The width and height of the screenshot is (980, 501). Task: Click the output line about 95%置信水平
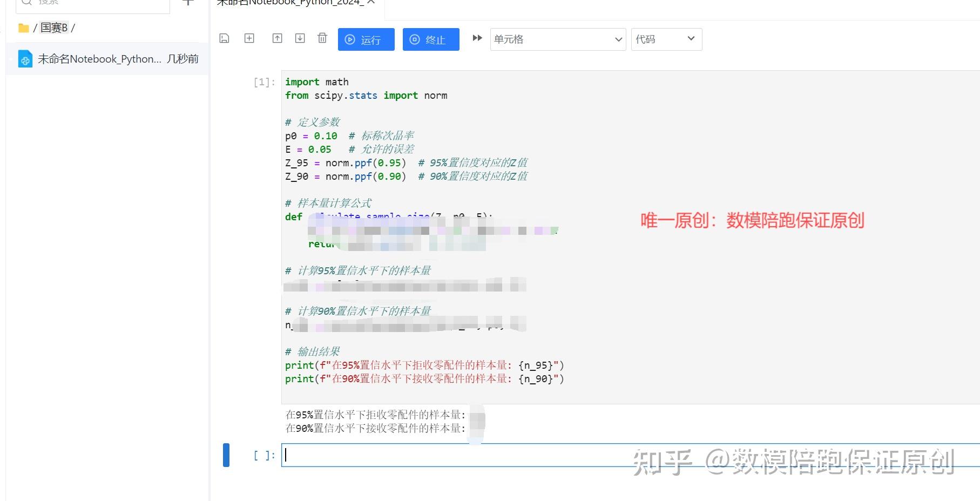375,415
